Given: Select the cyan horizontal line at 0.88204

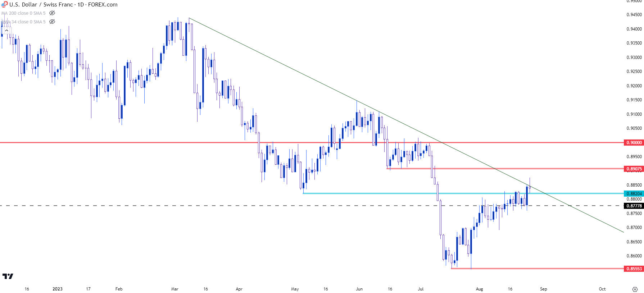Looking at the screenshot, I should pyautogui.click(x=463, y=193).
